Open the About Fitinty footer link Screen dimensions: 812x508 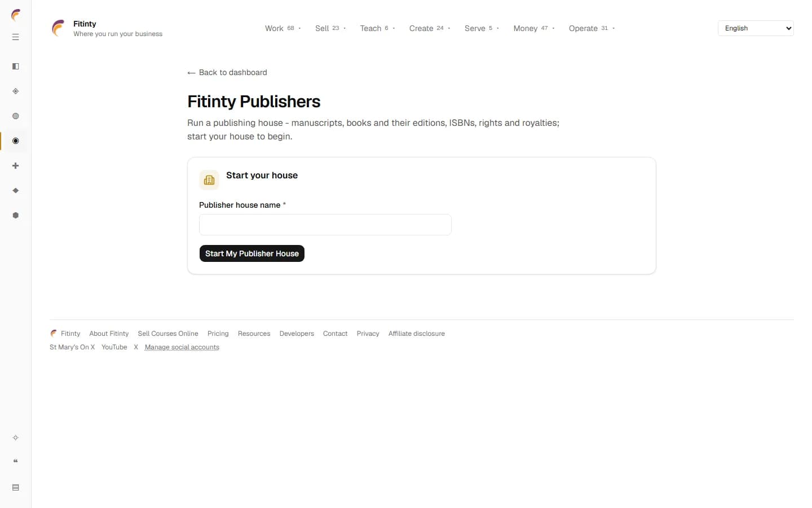(x=109, y=334)
